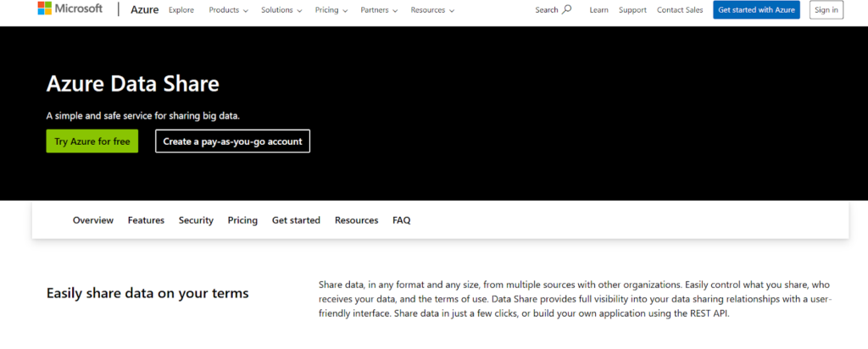Select the Resources tab in section navigation
The height and width of the screenshot is (349, 868).
coord(357,220)
